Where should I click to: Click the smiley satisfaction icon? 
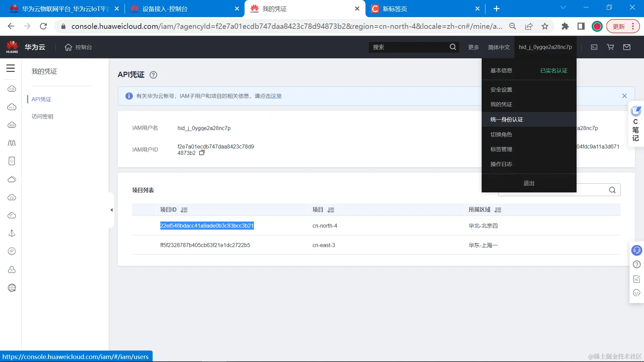637,293
